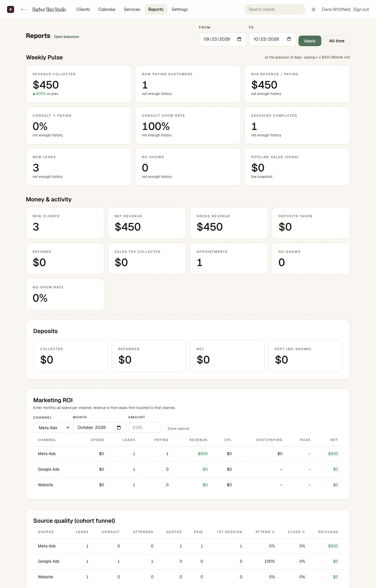
Task: Click the maroon app logo icon
Action: pyautogui.click(x=11, y=9)
